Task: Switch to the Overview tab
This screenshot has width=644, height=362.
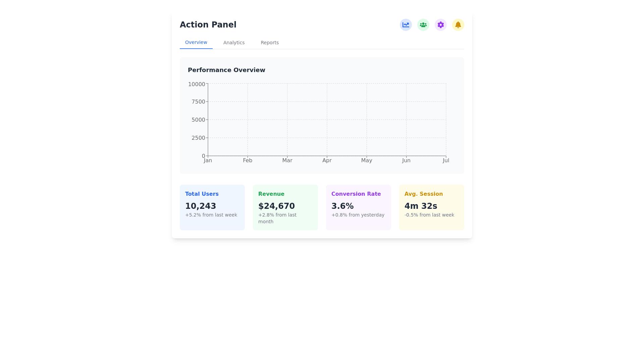Action: pos(196,43)
